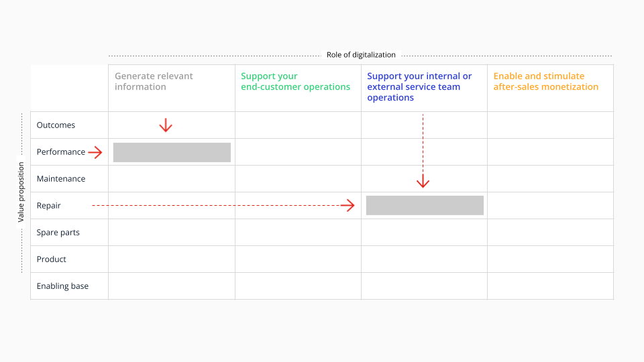Click the red down arrowhead in Maintenance row
The height and width of the screenshot is (362, 644).
(423, 182)
